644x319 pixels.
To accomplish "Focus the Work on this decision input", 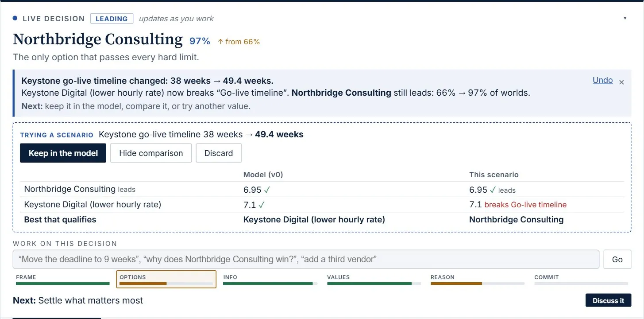I will tap(306, 259).
